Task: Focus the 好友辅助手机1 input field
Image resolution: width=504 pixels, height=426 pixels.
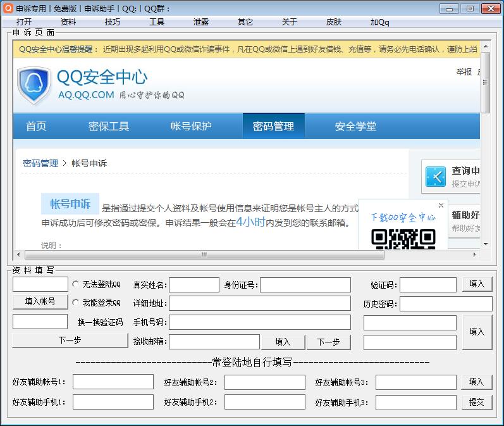Action: (113, 402)
